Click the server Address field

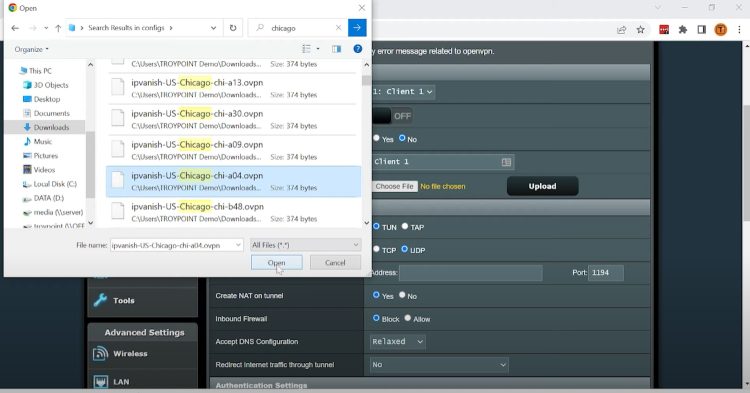(x=471, y=273)
